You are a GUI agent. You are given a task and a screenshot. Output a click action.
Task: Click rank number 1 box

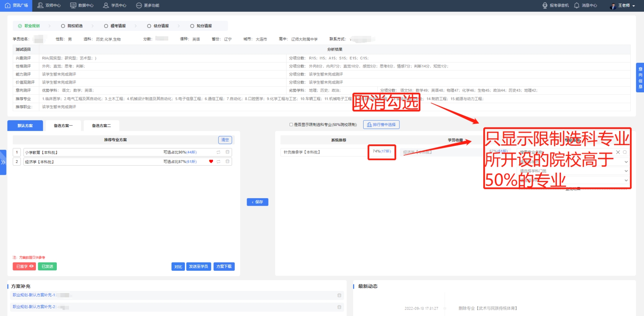[17, 152]
